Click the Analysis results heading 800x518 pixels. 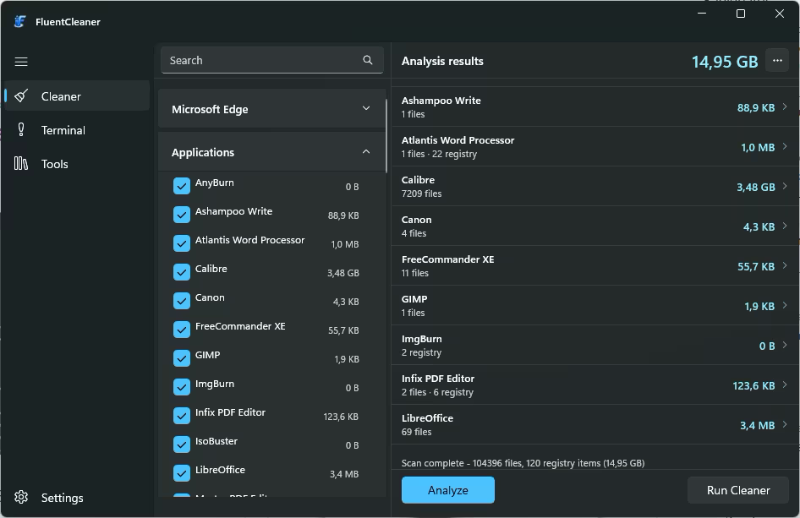[442, 61]
